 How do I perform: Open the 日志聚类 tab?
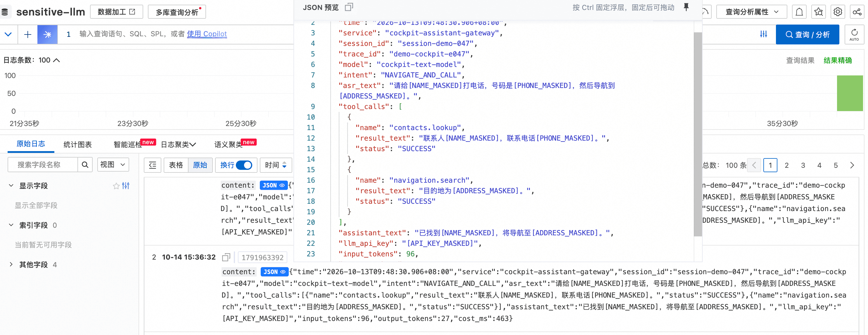(178, 145)
